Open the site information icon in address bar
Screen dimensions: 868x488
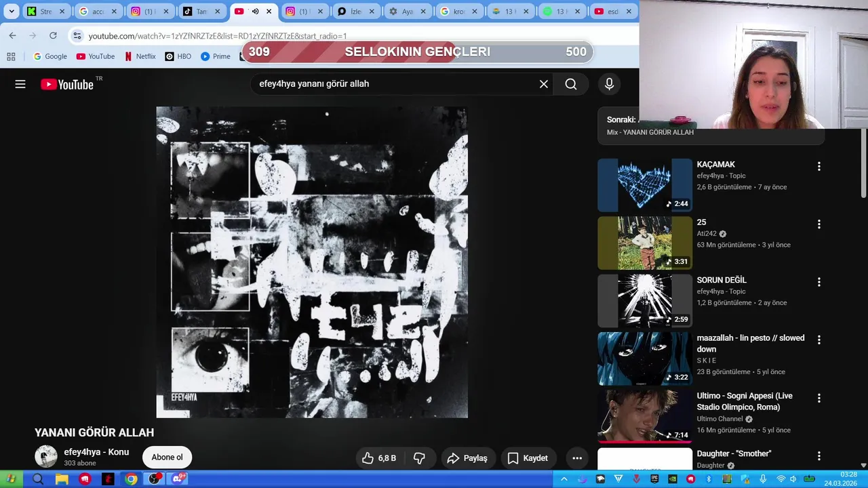tap(77, 36)
